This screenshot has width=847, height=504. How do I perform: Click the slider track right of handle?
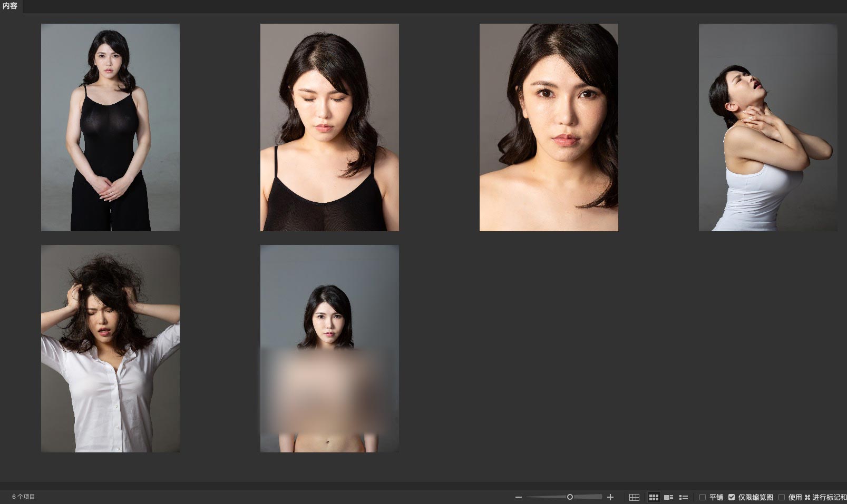point(588,497)
